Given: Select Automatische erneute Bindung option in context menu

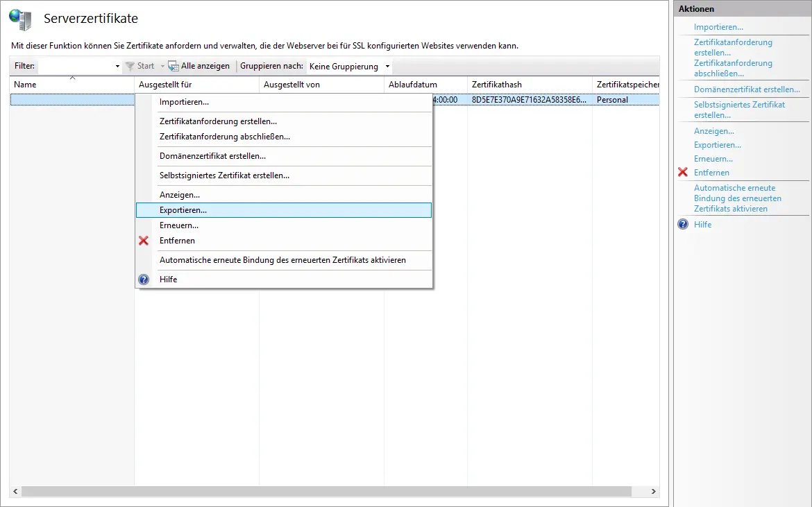Looking at the screenshot, I should (284, 260).
